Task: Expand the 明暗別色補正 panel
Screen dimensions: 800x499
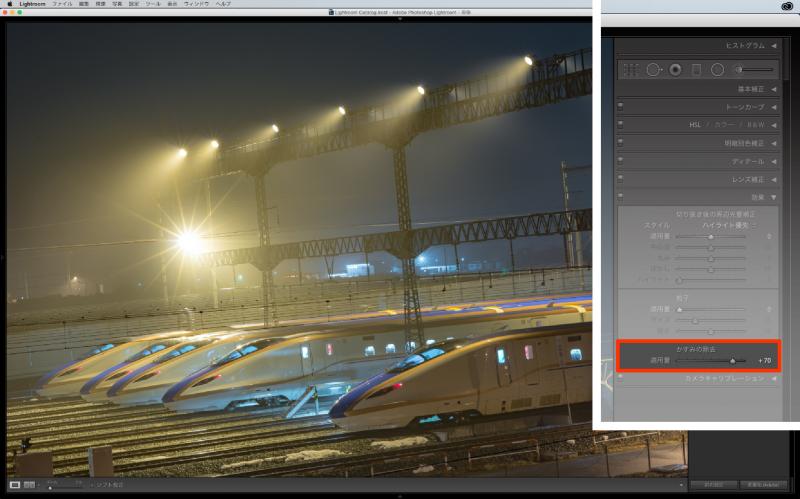Action: [774, 143]
